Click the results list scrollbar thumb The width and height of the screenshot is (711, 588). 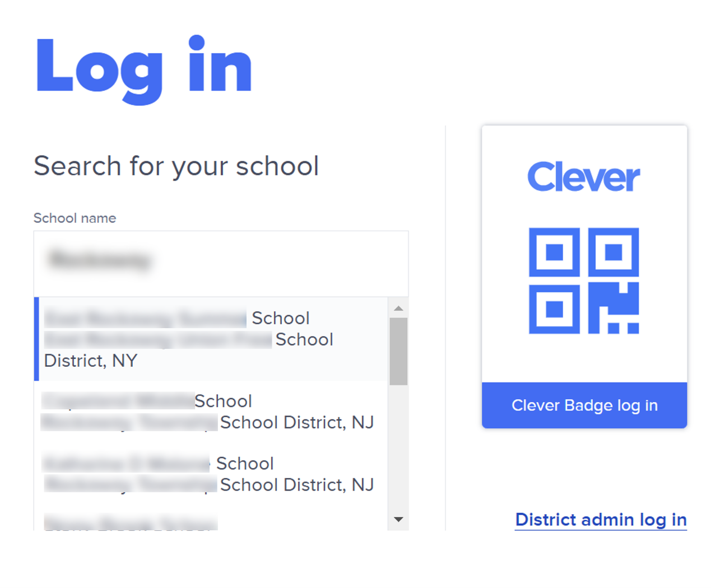398,352
